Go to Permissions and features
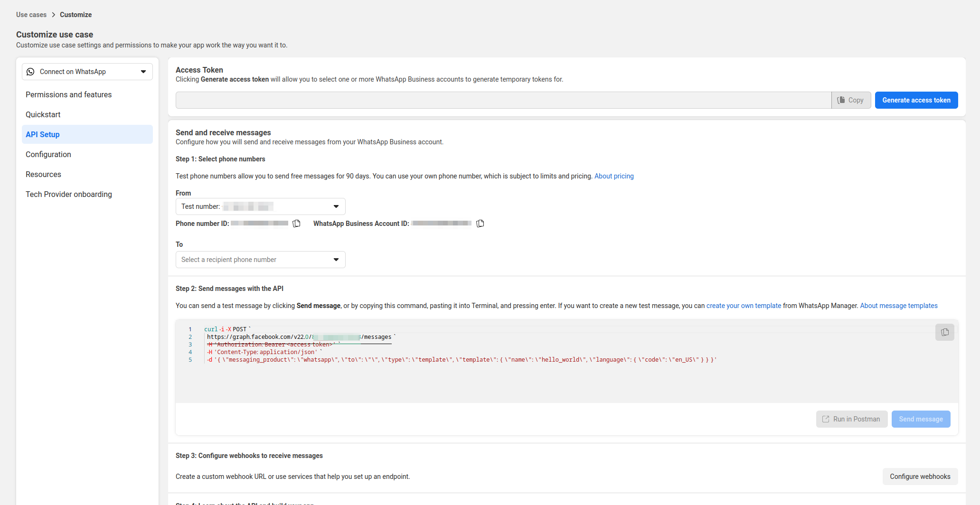 tap(87, 94)
